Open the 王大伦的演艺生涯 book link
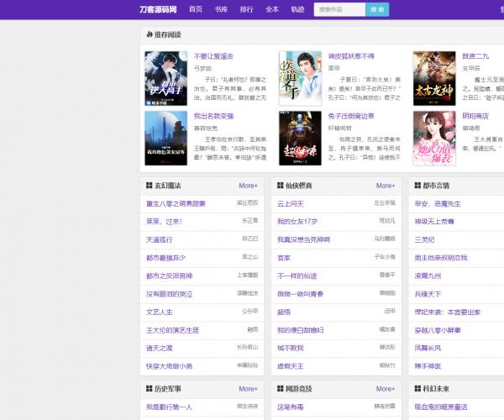 click(172, 330)
